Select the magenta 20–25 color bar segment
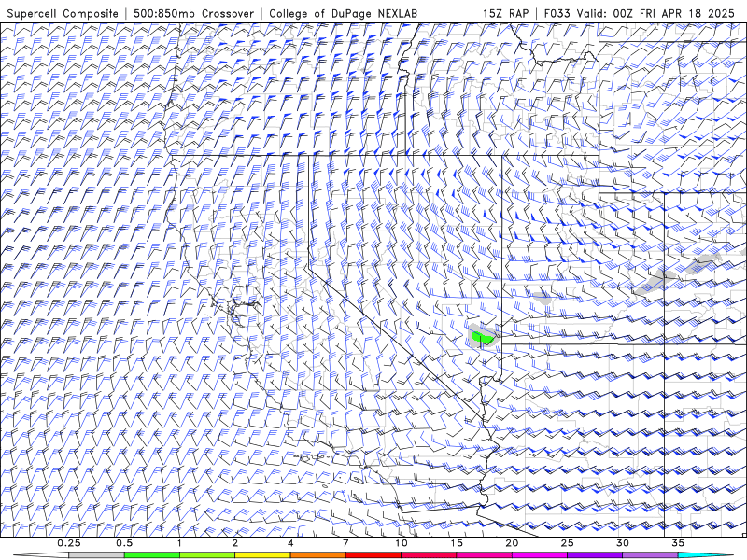The width and height of the screenshot is (747, 560). (x=540, y=555)
